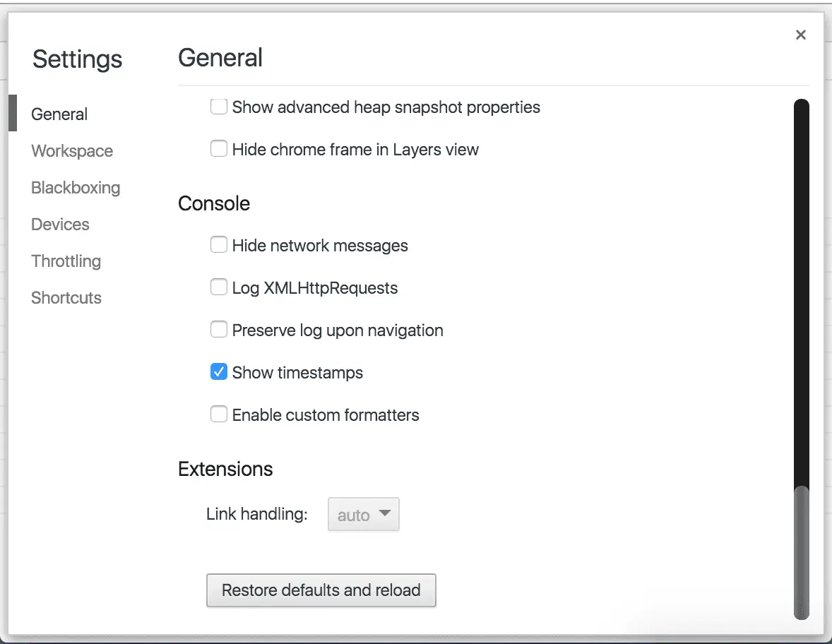Open the Workspace settings tab
832x644 pixels.
coord(72,151)
